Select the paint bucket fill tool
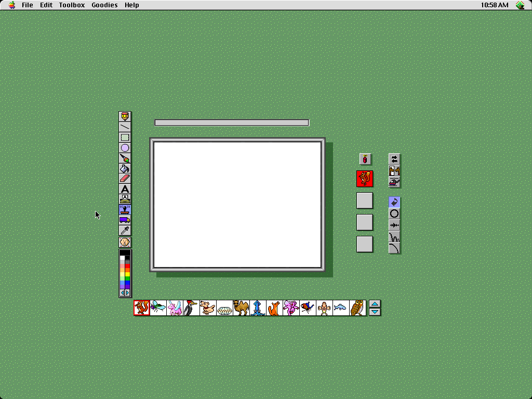Image resolution: width=532 pixels, height=399 pixels. 125,169
